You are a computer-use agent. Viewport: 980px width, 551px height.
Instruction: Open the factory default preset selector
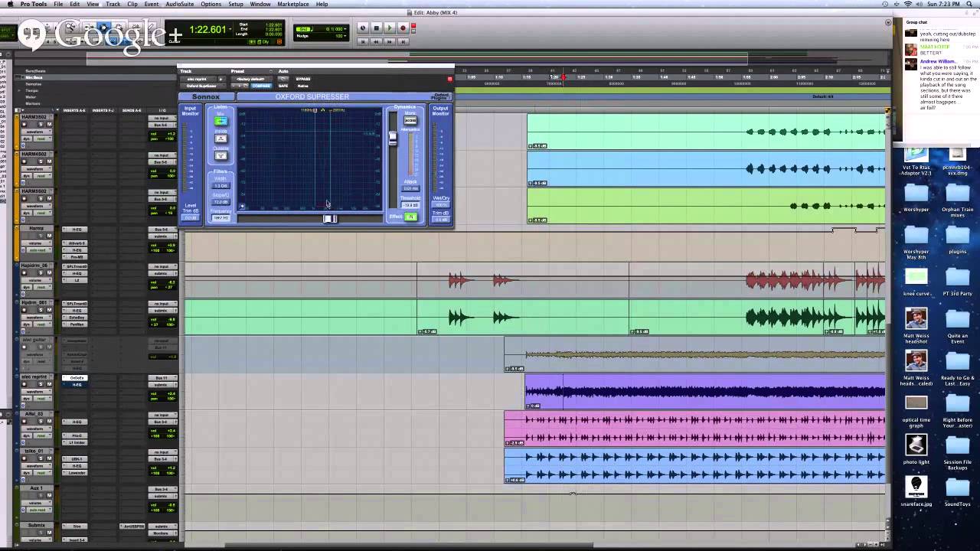(x=251, y=79)
